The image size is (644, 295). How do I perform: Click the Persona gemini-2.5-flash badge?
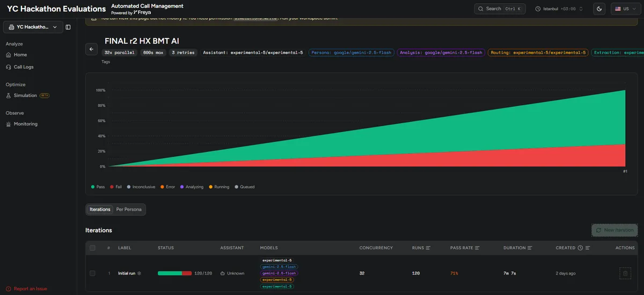coord(351,53)
